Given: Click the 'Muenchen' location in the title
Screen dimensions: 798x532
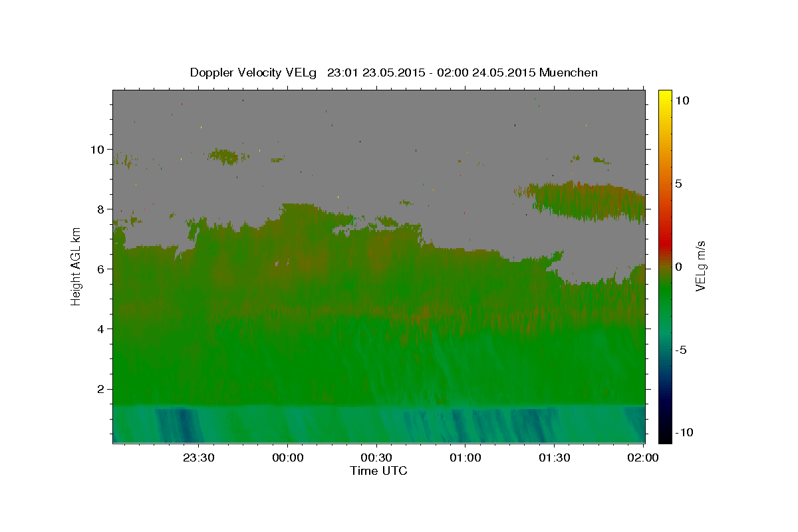Looking at the screenshot, I should 569,72.
